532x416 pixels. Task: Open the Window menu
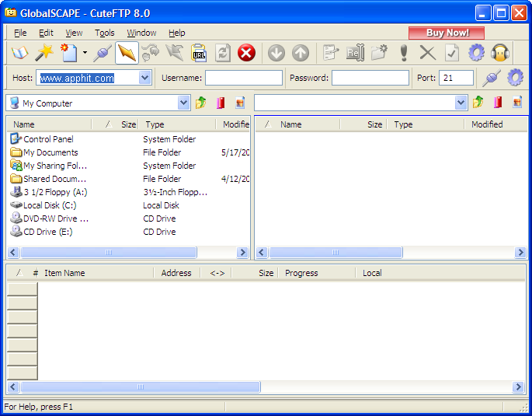(141, 33)
